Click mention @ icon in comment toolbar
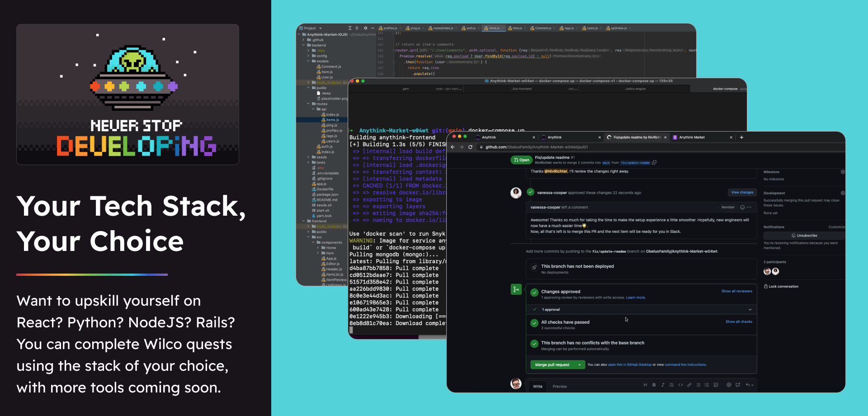Screen dimensions: 868x416 pyautogui.click(x=729, y=385)
